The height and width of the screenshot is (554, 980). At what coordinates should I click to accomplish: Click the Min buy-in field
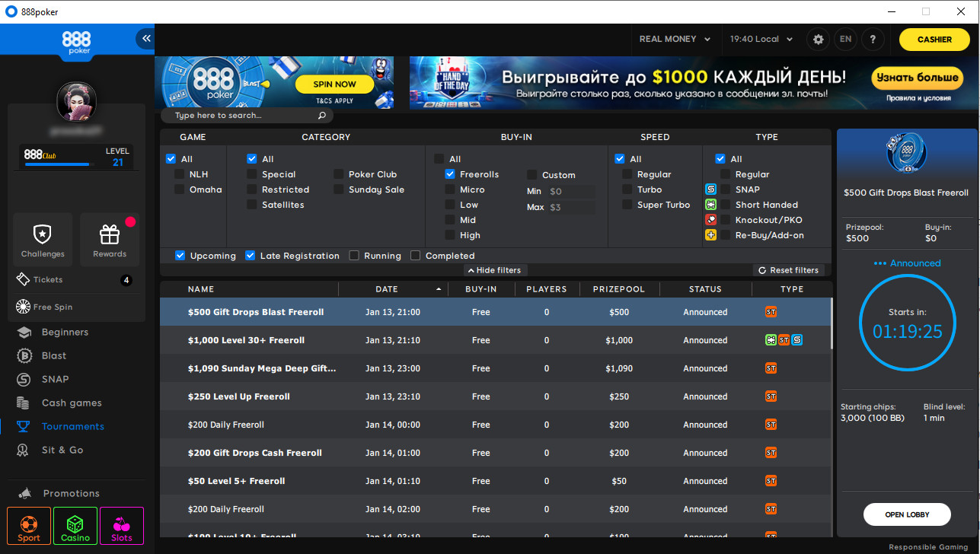pyautogui.click(x=572, y=192)
